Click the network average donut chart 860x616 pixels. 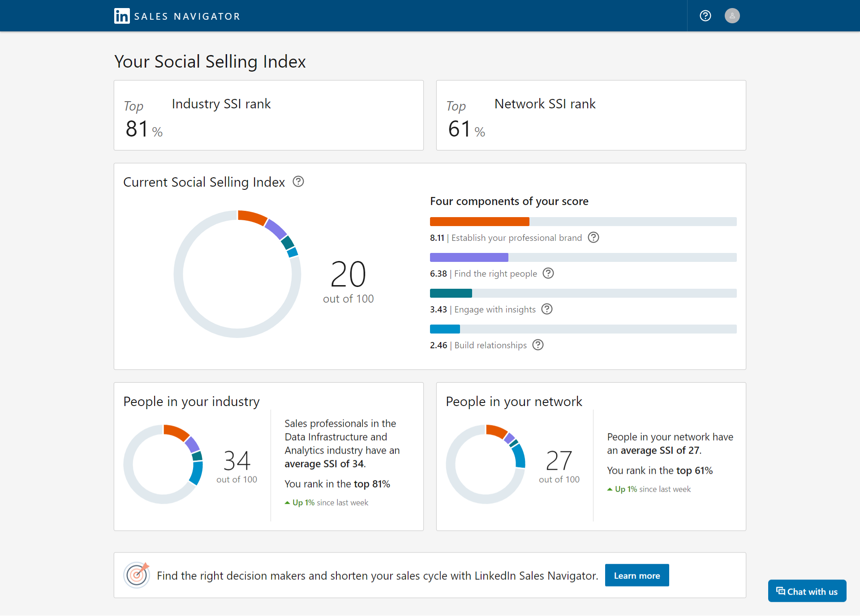pyautogui.click(x=486, y=464)
